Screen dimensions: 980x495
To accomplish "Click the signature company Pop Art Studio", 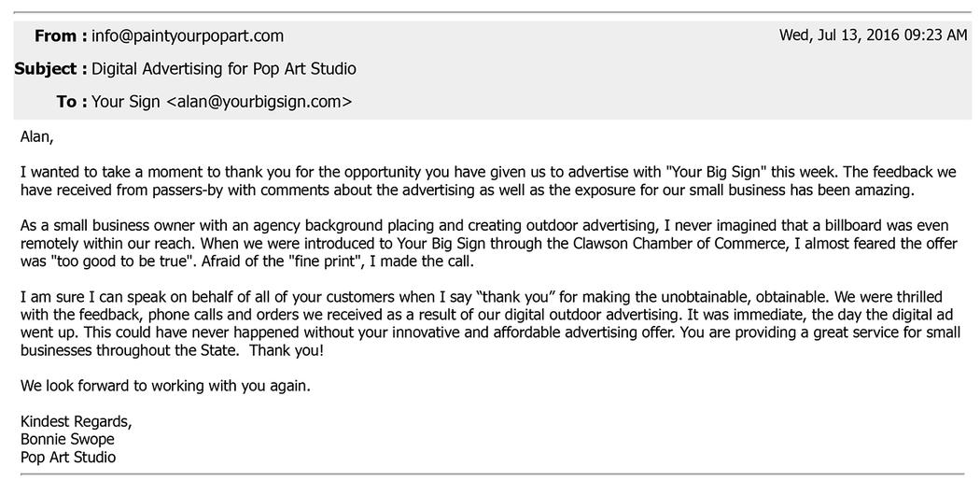I will (68, 458).
